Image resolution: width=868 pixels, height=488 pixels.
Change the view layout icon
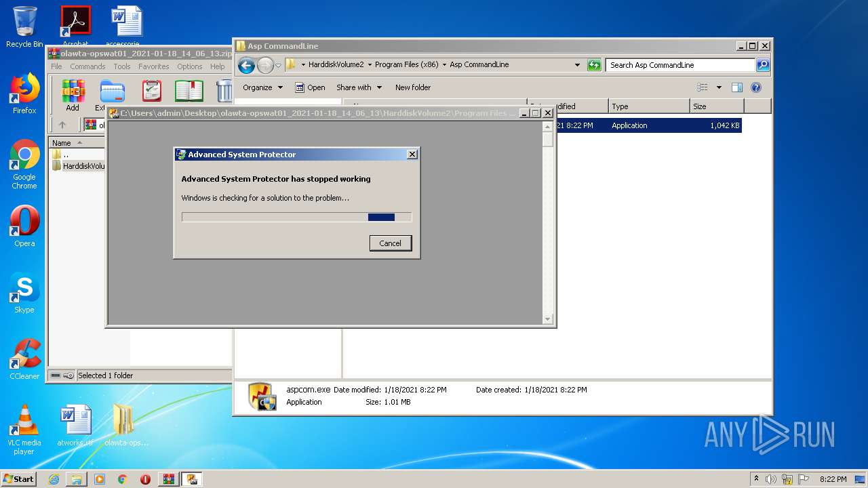point(703,87)
